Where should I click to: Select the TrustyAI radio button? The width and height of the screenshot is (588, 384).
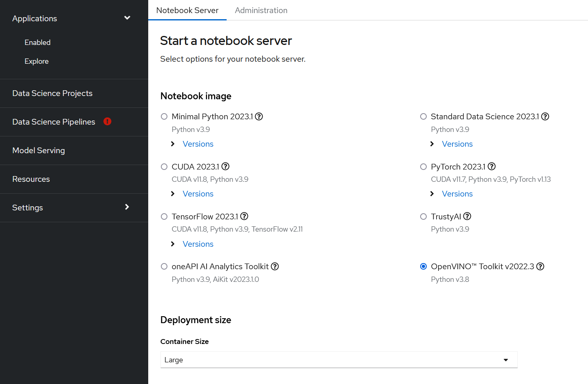click(423, 217)
